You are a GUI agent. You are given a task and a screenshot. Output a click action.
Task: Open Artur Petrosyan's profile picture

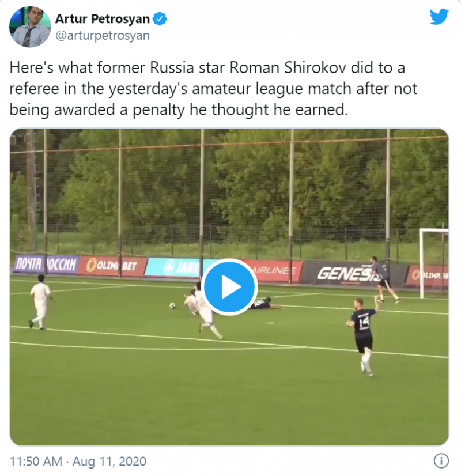30,27
